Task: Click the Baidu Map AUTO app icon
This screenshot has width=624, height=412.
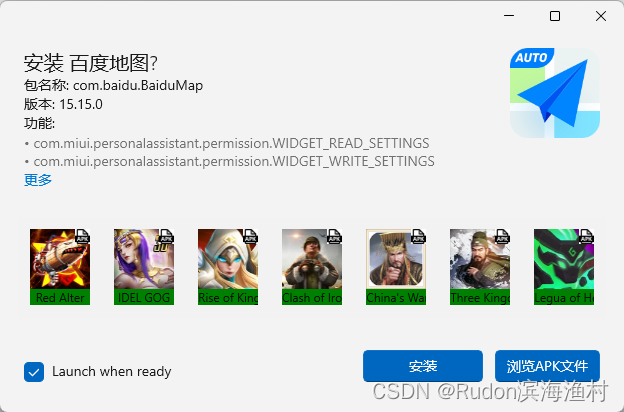Action: click(555, 93)
